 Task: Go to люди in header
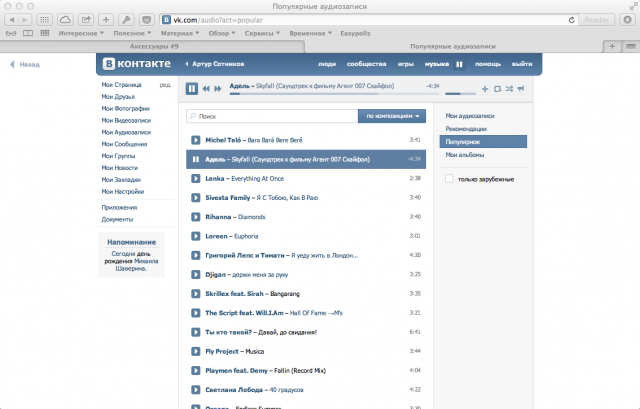[327, 64]
